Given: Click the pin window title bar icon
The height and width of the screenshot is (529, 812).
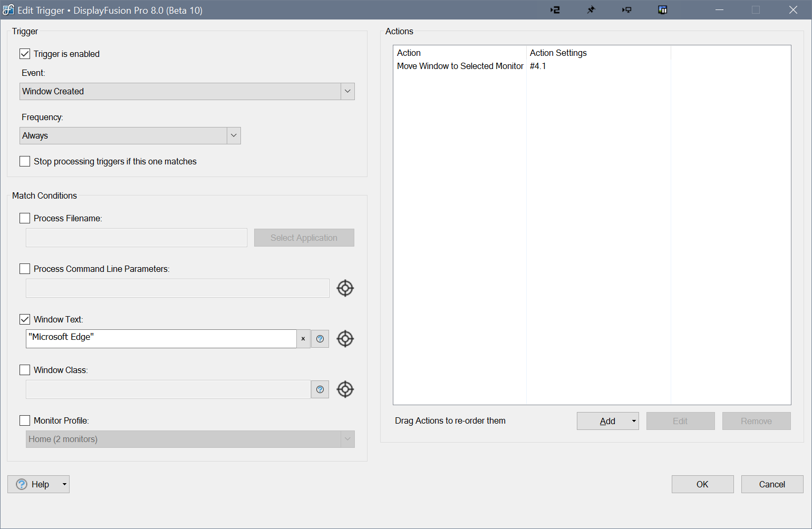Looking at the screenshot, I should click(x=591, y=10).
